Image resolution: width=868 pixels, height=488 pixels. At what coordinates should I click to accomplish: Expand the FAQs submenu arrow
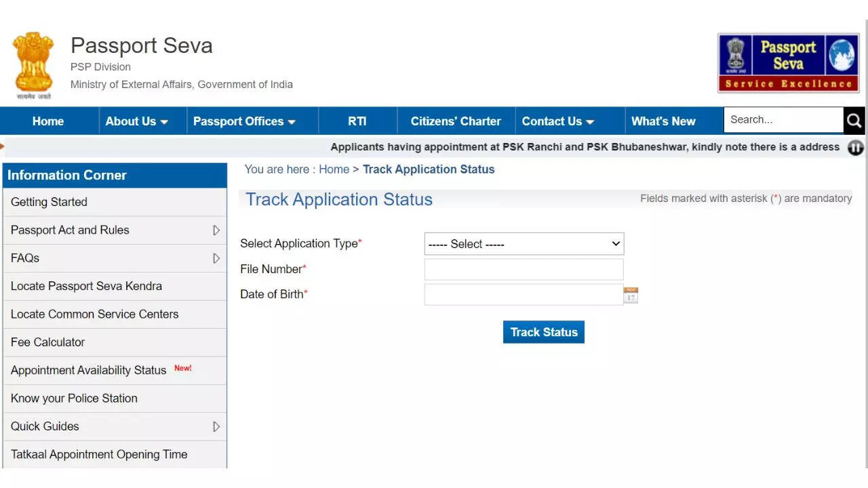click(x=216, y=258)
